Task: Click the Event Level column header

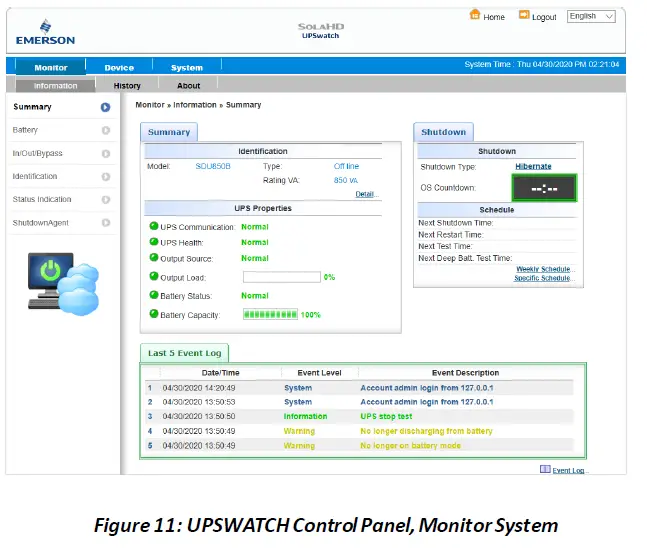Action: pos(319,373)
